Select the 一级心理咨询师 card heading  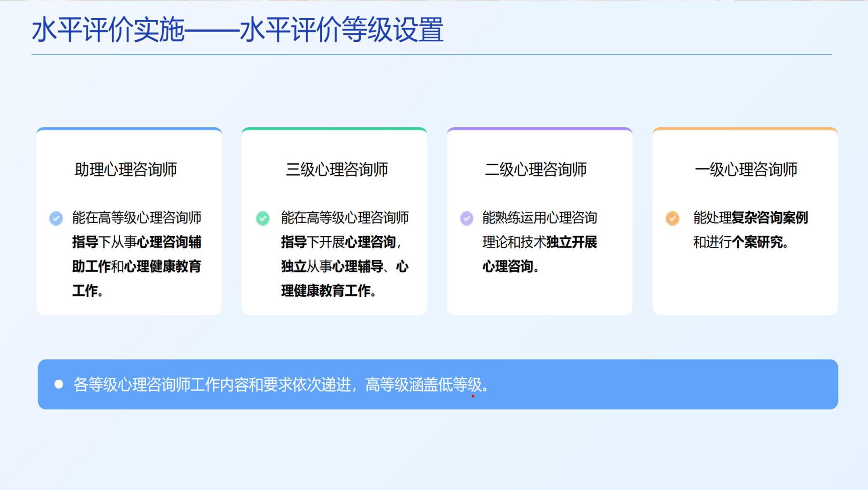tap(746, 169)
